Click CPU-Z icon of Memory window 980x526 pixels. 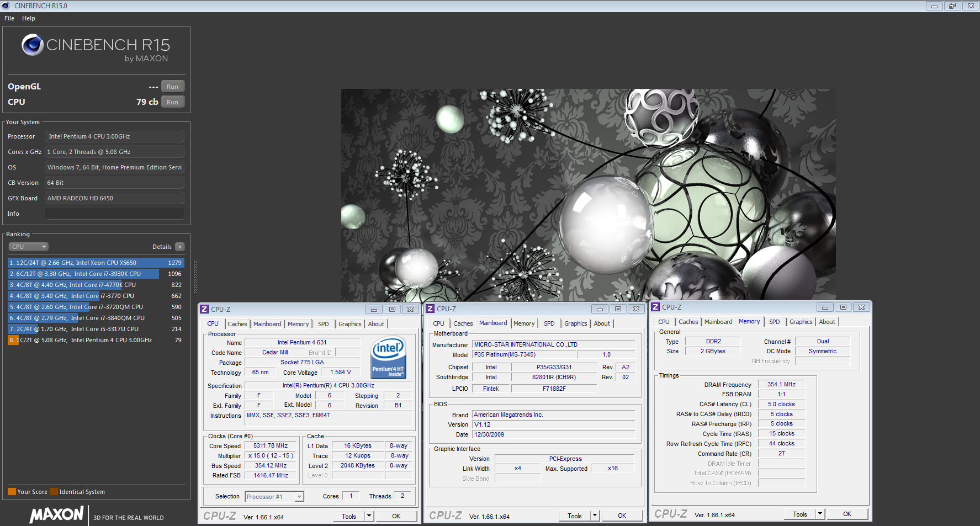(x=655, y=307)
